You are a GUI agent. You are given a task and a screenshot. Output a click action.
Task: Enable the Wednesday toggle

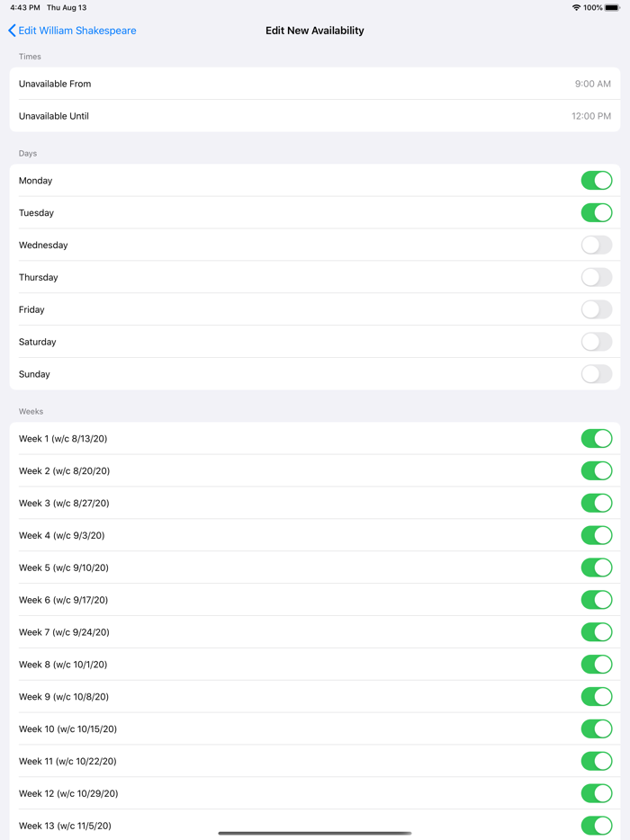(x=596, y=246)
